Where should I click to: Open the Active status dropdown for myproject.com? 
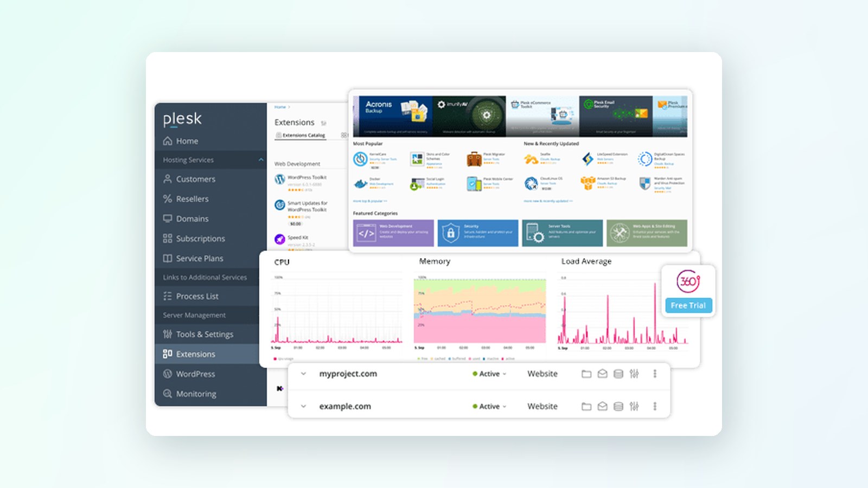coord(489,374)
